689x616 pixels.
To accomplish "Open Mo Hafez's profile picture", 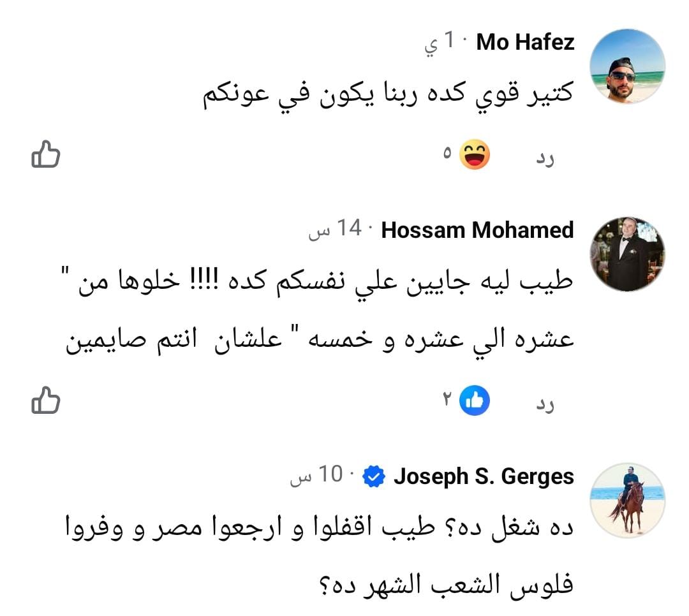I will 628,66.
